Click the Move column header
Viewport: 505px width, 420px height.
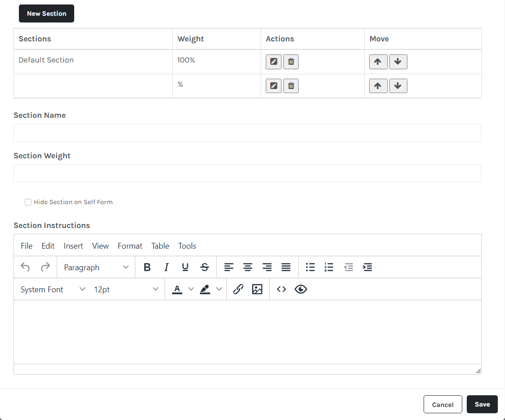423,39
